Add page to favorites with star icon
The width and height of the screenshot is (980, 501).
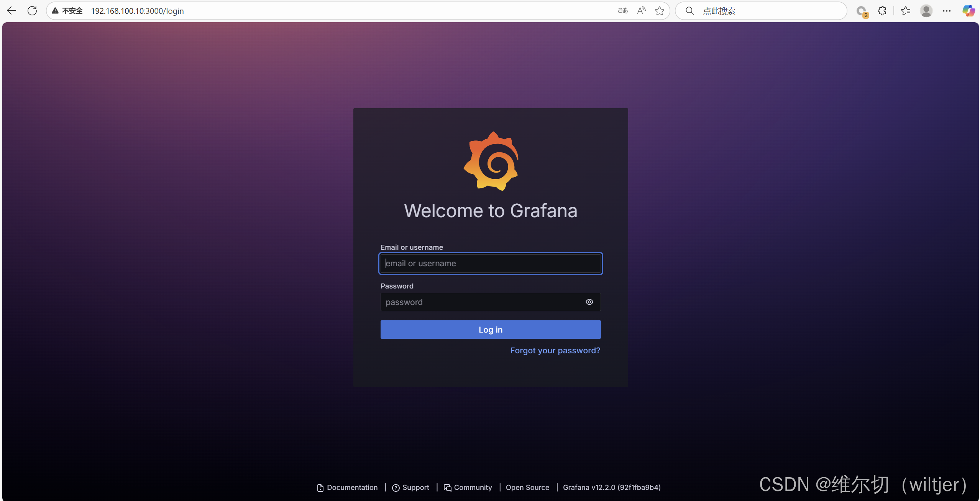(660, 11)
